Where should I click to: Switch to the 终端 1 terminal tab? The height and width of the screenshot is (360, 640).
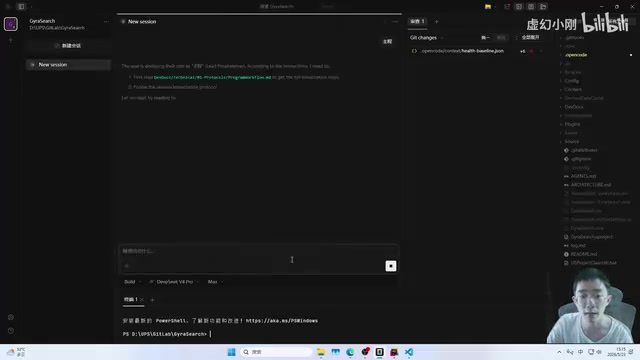(131, 300)
